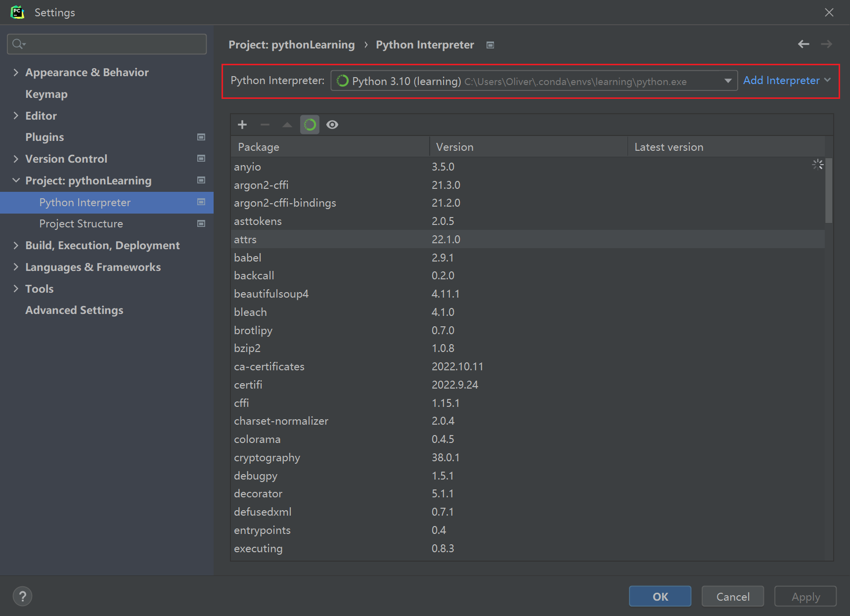
Task: Click the upgrade package up-arrow icon
Action: click(287, 125)
